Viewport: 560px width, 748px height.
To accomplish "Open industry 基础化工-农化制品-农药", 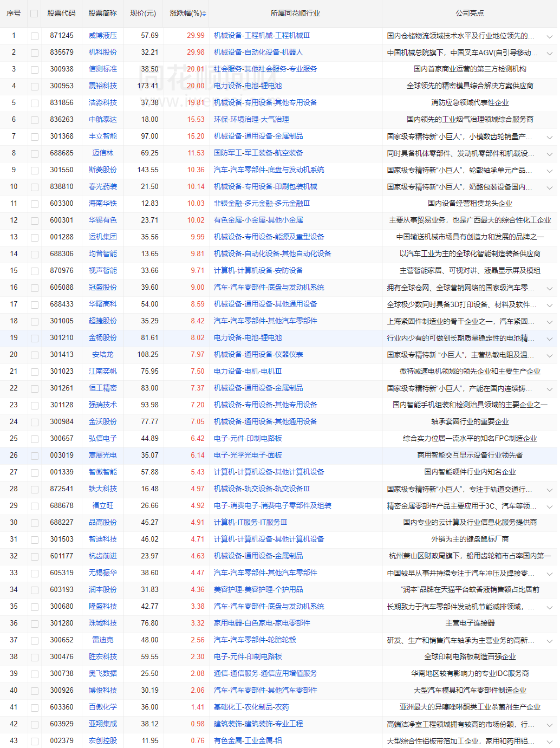I will 251,707.
